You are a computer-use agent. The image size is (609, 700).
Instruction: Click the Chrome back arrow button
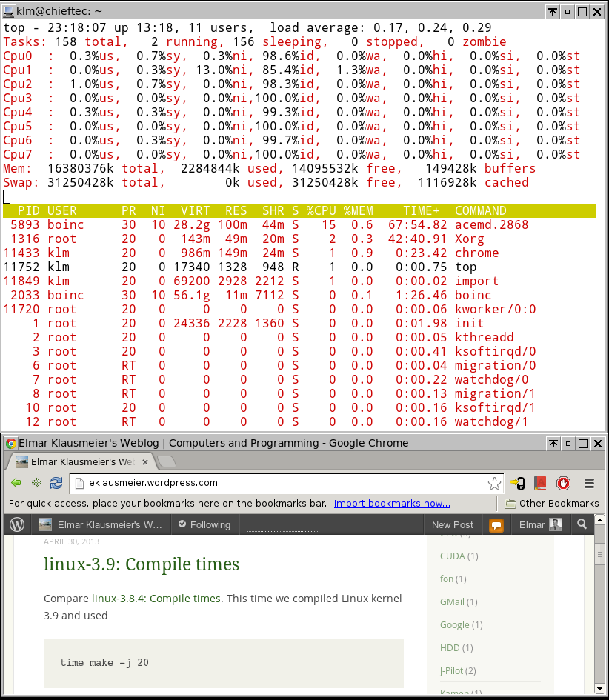click(x=16, y=483)
